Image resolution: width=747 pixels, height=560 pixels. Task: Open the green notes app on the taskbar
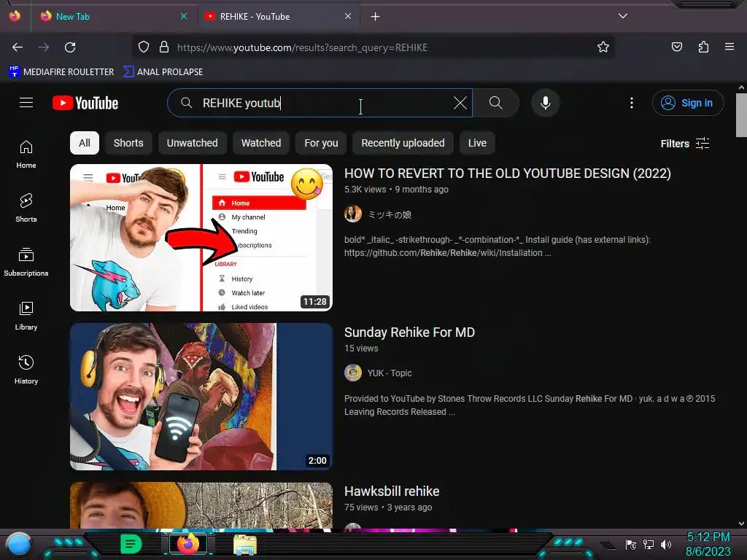[131, 544]
